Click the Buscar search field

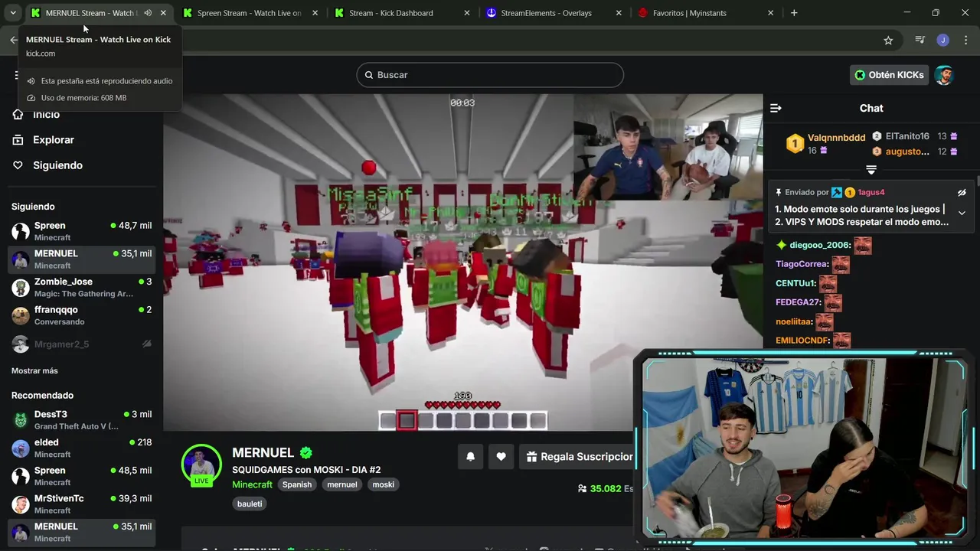point(490,75)
